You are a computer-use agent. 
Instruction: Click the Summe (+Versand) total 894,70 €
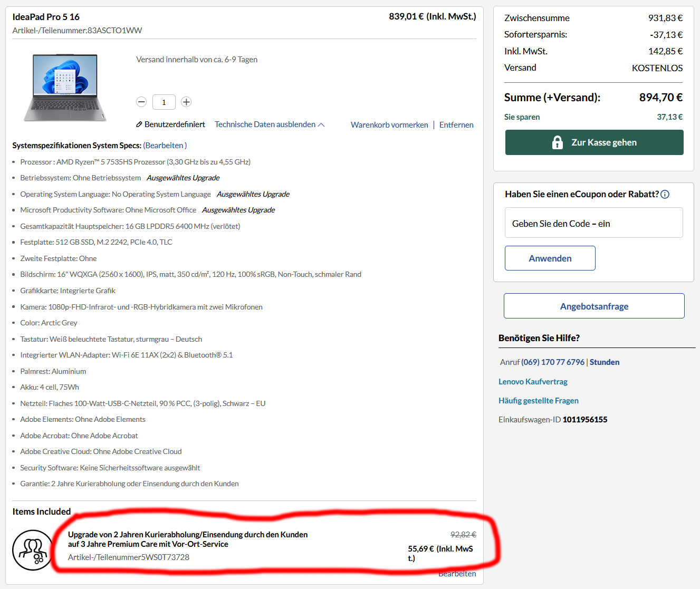point(661,98)
